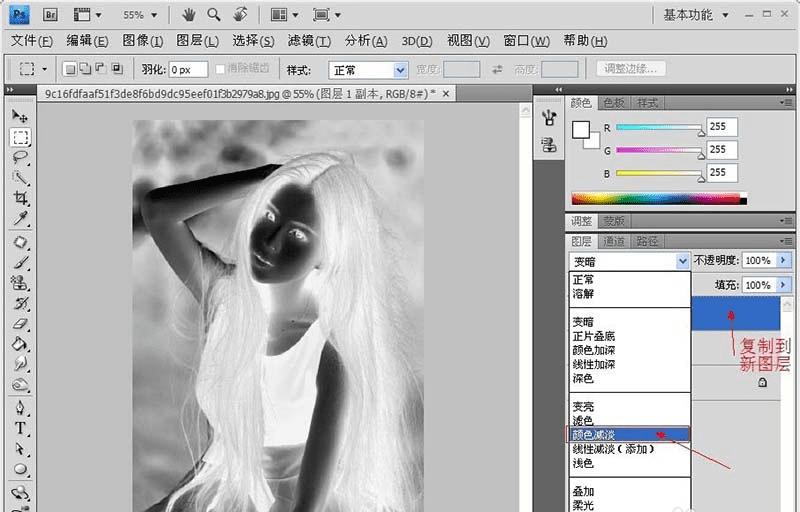
Task: Select the Eyedropper tool
Action: (20, 219)
